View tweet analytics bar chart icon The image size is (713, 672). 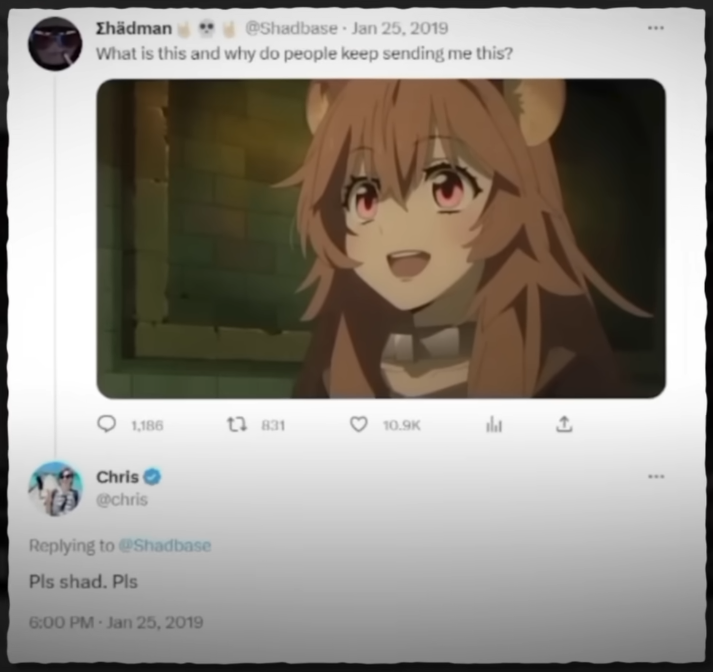494,425
